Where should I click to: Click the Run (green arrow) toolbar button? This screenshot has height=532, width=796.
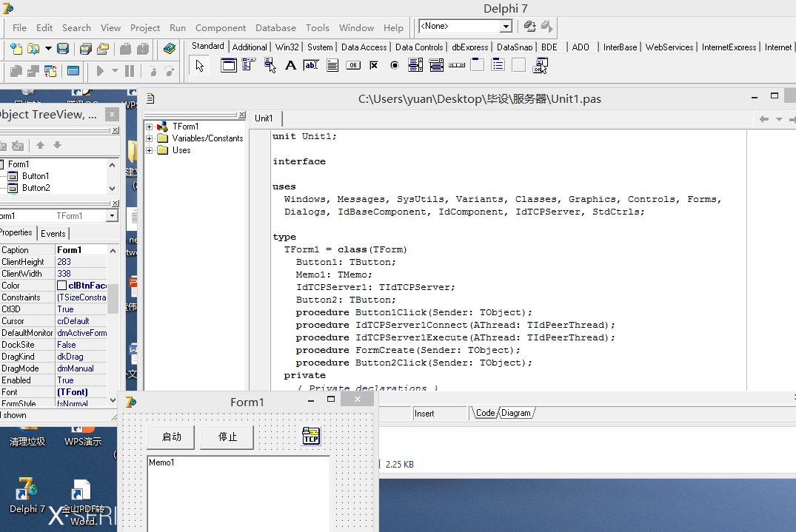[x=100, y=71]
